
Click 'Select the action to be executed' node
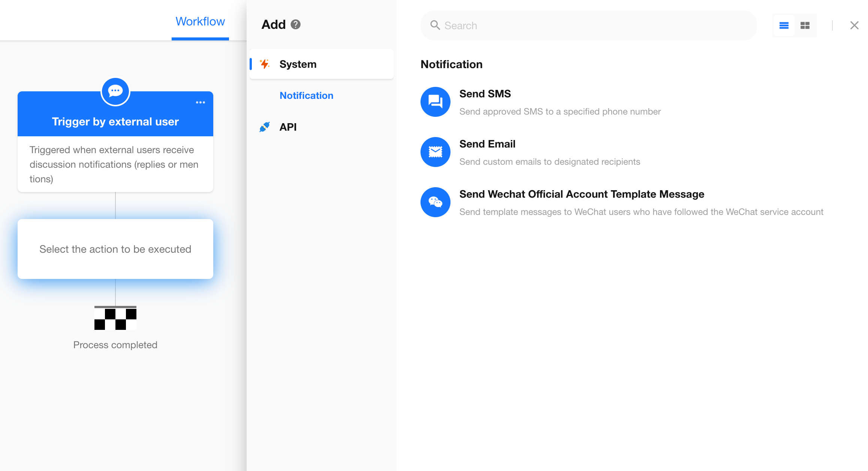pos(115,249)
